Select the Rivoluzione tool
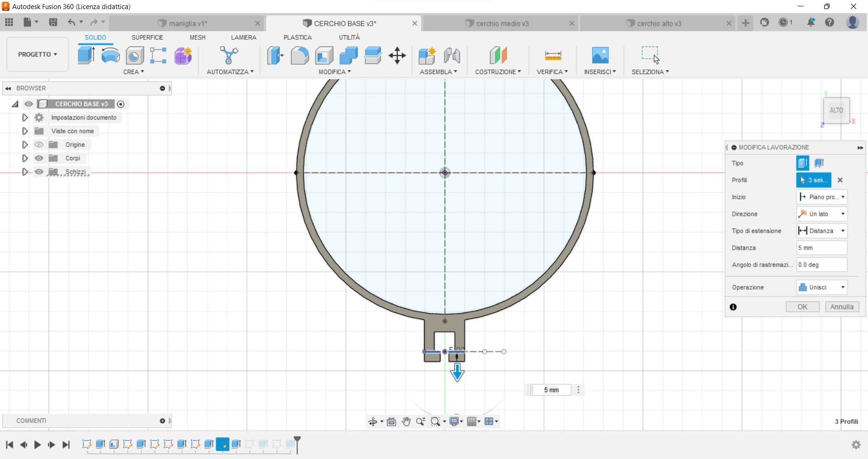Viewport: 868px width, 459px height. (110, 55)
